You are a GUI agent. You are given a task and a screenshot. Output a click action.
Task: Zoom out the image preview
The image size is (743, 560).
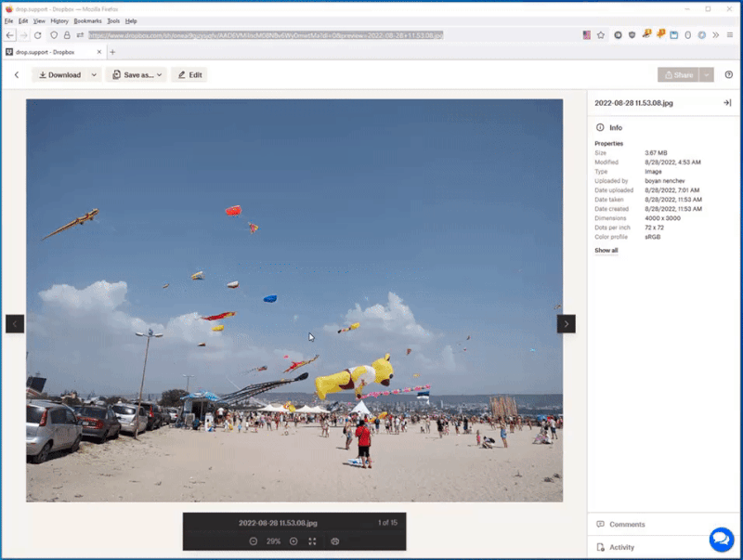(253, 540)
